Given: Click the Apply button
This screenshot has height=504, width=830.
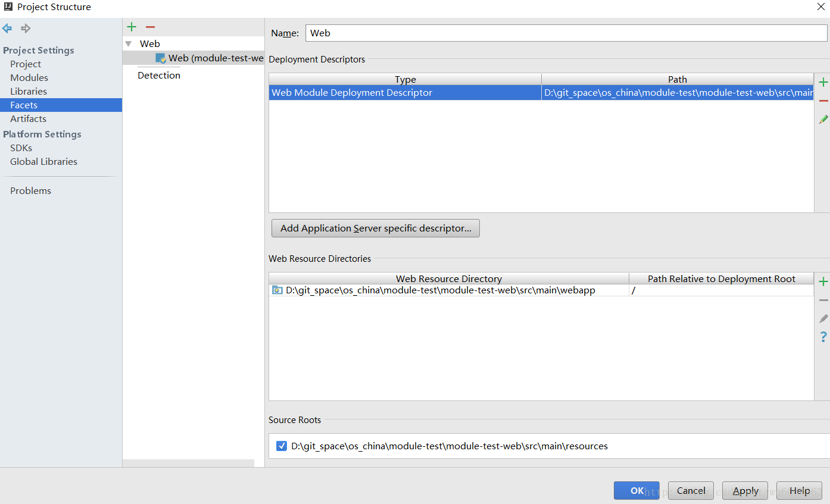Looking at the screenshot, I should point(745,491).
